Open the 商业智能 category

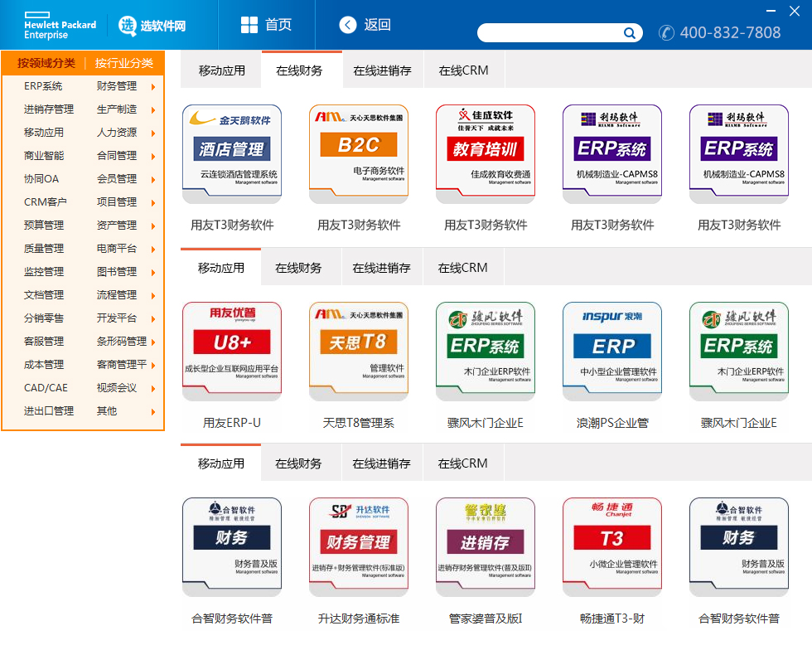click(x=44, y=156)
